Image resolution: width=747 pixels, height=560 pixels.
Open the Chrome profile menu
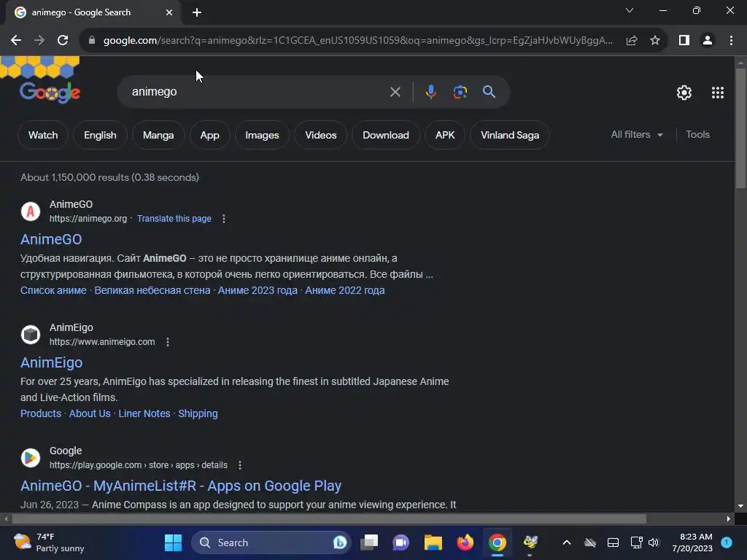708,41
